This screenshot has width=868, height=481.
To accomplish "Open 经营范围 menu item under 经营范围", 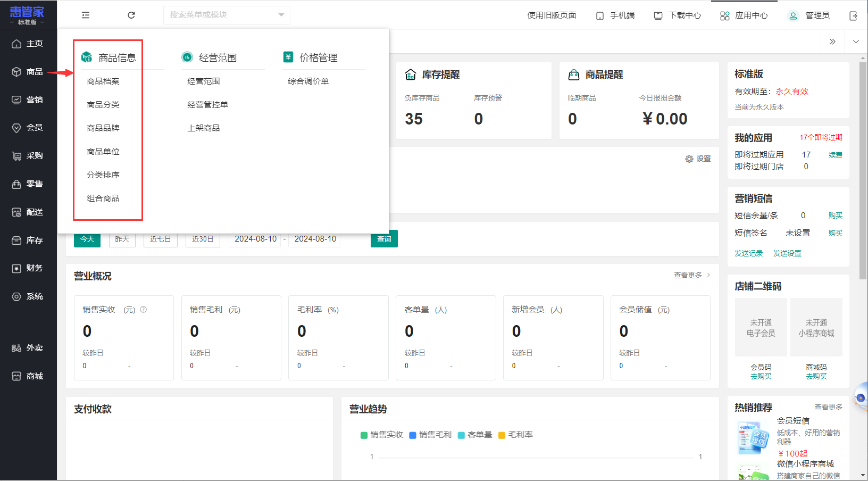I will (204, 81).
